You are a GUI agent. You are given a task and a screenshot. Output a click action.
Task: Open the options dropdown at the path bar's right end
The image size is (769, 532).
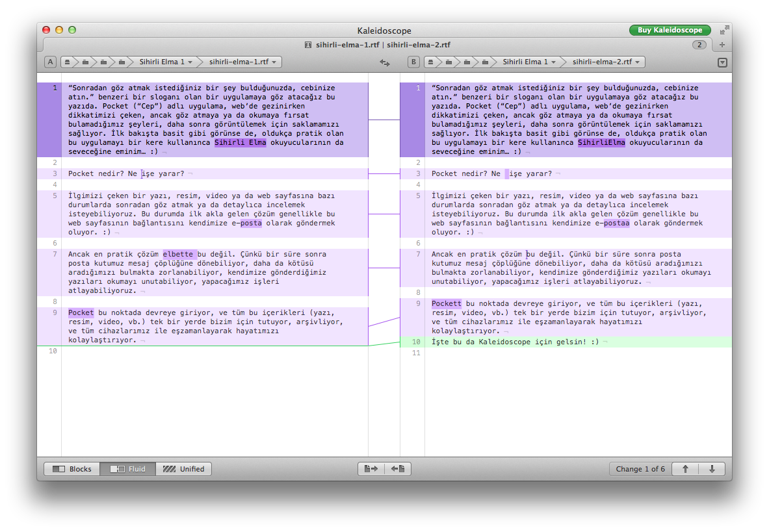point(722,62)
